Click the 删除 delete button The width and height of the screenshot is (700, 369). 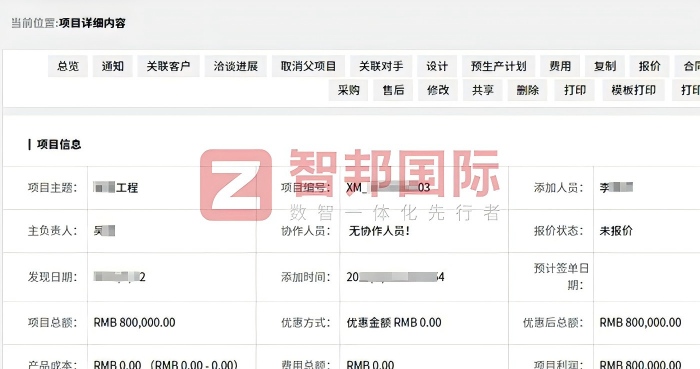pos(527,90)
